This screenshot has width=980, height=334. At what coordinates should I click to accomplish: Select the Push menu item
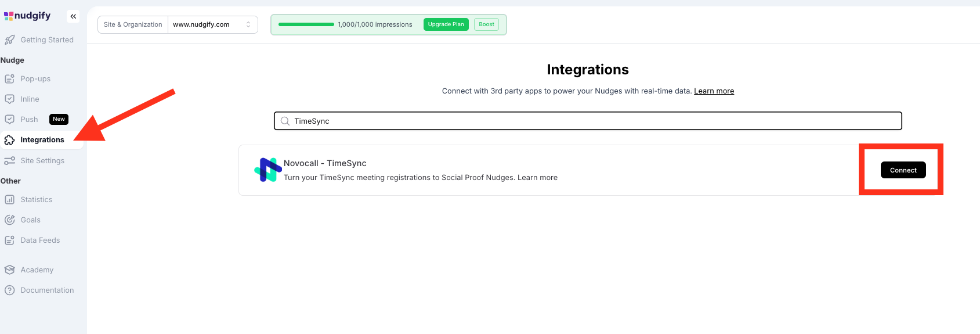(x=29, y=120)
